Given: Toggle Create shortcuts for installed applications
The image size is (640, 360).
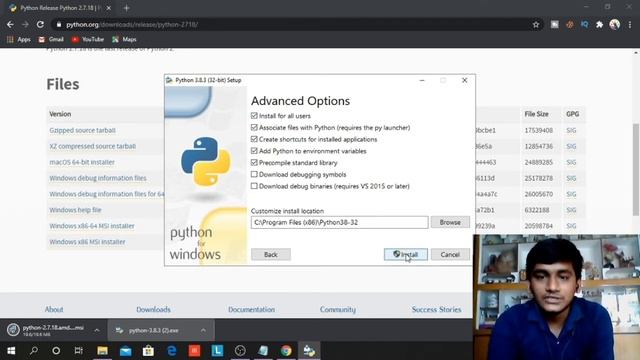Looking at the screenshot, I should (254, 139).
